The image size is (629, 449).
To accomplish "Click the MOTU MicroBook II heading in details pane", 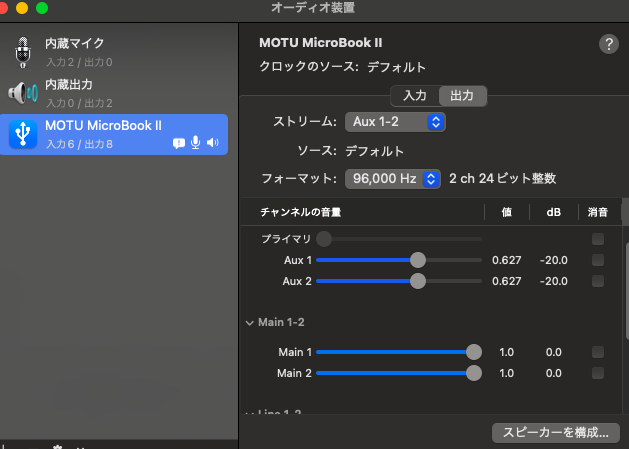I will tap(321, 43).
